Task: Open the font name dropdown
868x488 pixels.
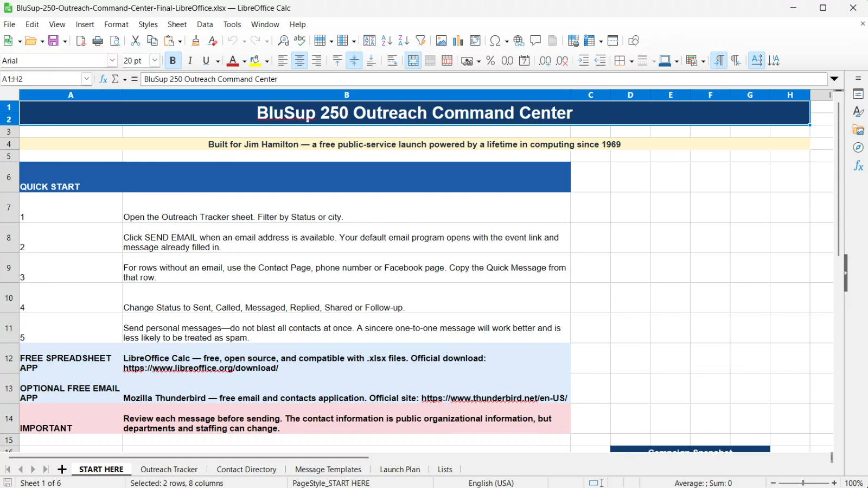Action: click(112, 61)
